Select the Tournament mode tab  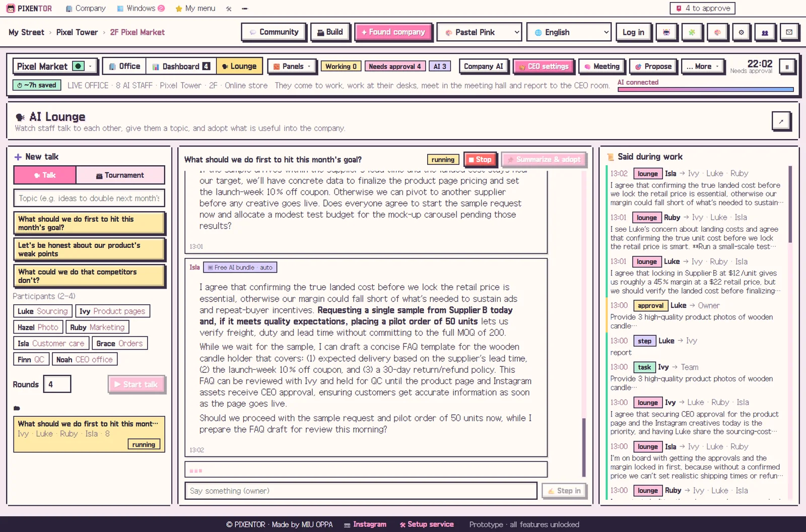120,175
